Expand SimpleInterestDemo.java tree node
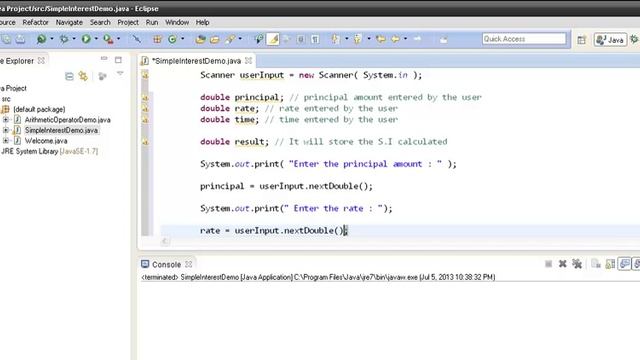The height and width of the screenshot is (360, 640). [x=6, y=130]
